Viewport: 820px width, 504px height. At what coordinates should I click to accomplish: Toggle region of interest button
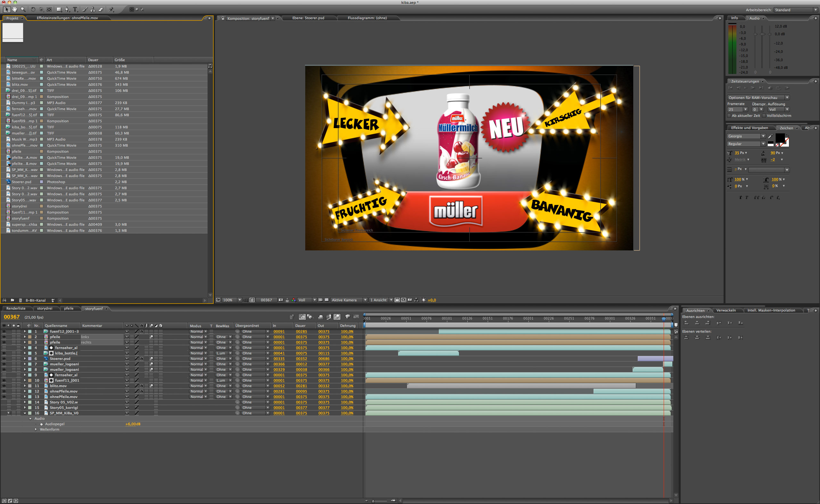[320, 300]
